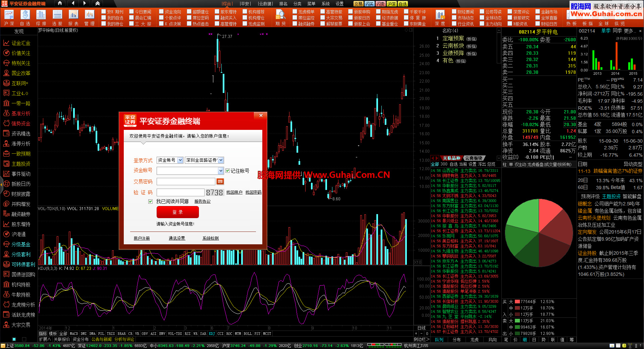Check the 安E期刊 toolbar checkbox

coord(104,12)
